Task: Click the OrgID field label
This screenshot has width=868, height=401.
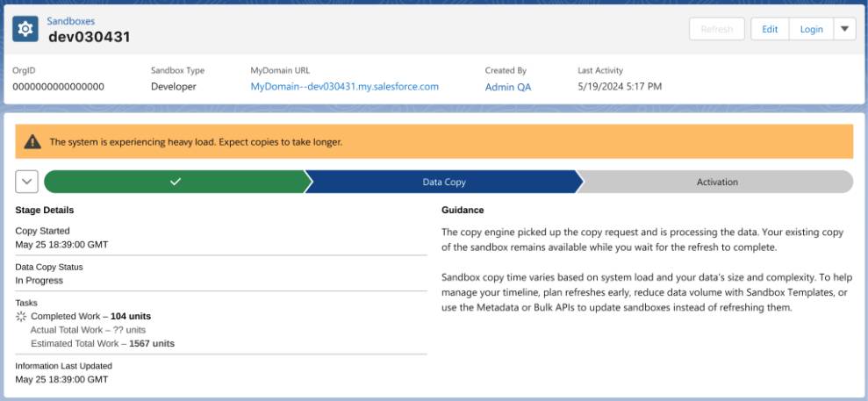Action: 24,70
